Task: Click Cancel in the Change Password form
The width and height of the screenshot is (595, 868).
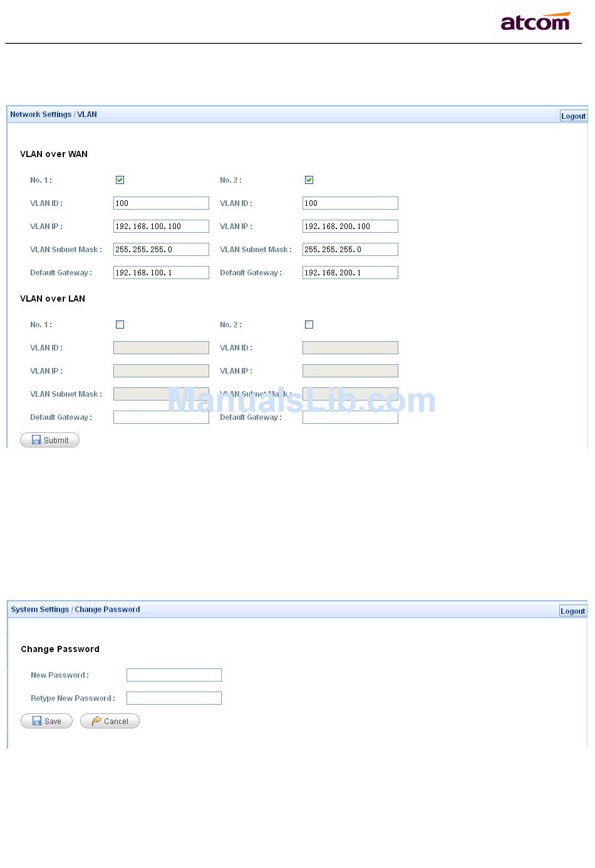Action: pos(110,721)
